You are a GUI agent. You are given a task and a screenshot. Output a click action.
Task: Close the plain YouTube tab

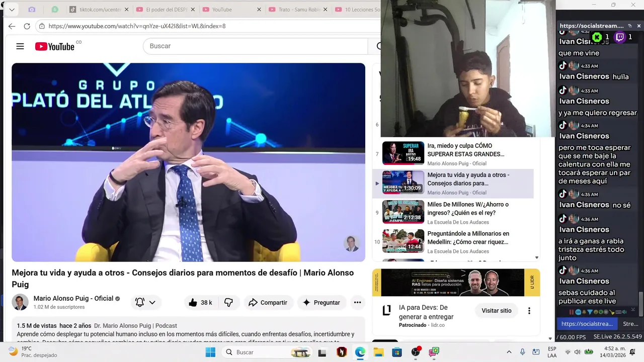click(x=259, y=10)
